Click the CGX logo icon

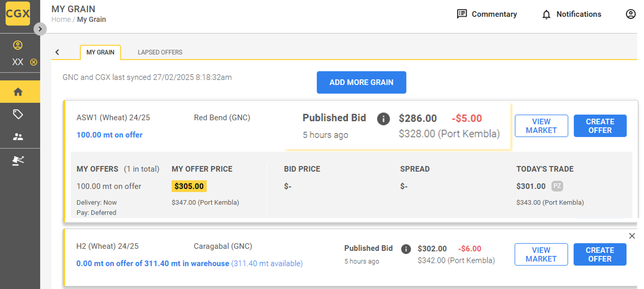[x=18, y=13]
